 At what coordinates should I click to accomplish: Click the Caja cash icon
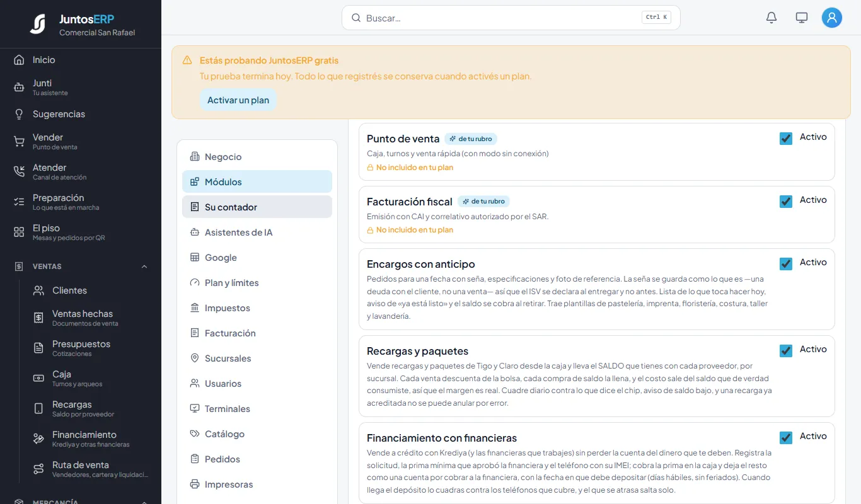(38, 378)
